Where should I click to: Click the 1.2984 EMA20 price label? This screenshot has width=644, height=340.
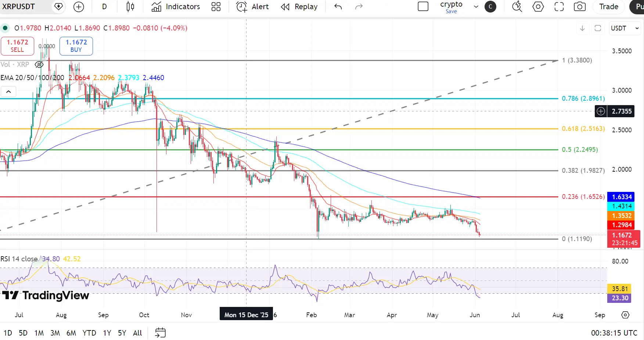pos(621,225)
